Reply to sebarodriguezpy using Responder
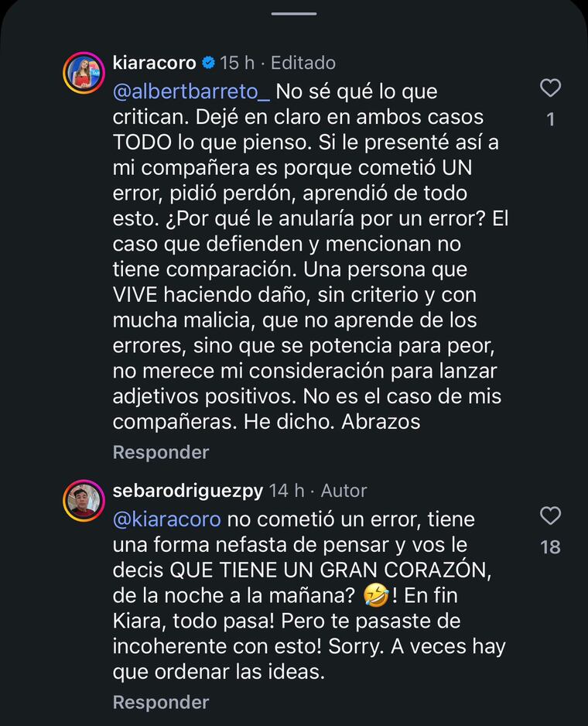 161,702
